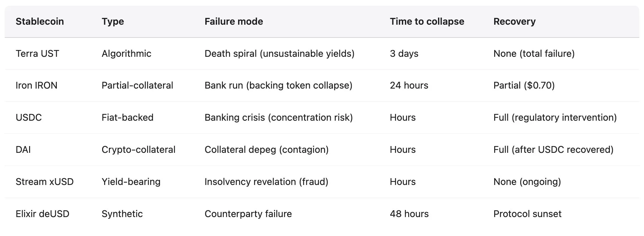
Task: Click the Elixir deUSD cell
Action: [x=42, y=214]
